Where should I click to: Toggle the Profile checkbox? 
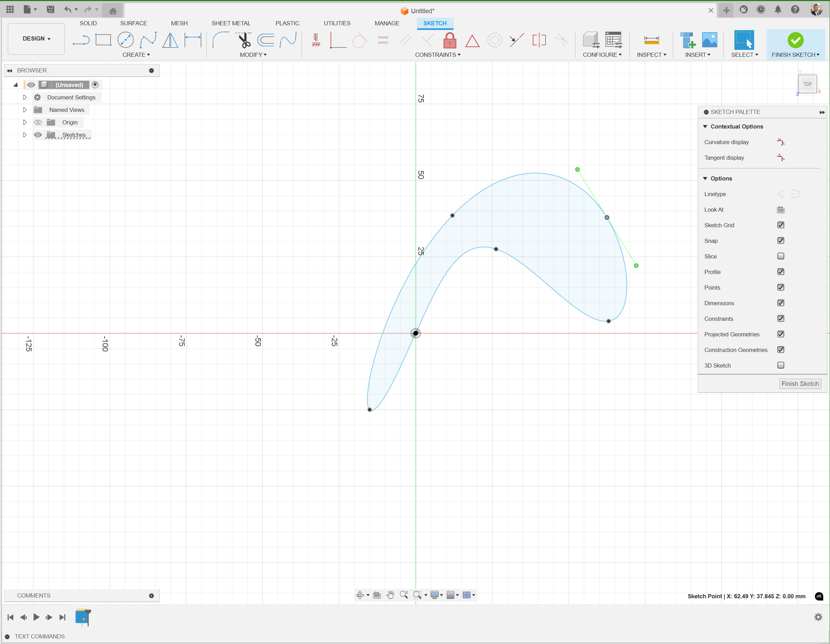[x=780, y=272]
